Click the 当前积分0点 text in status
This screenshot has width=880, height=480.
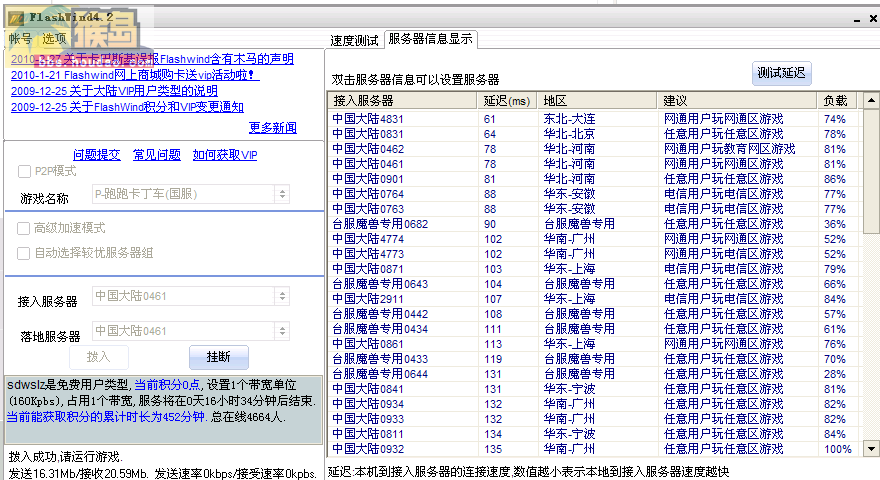tap(167, 385)
